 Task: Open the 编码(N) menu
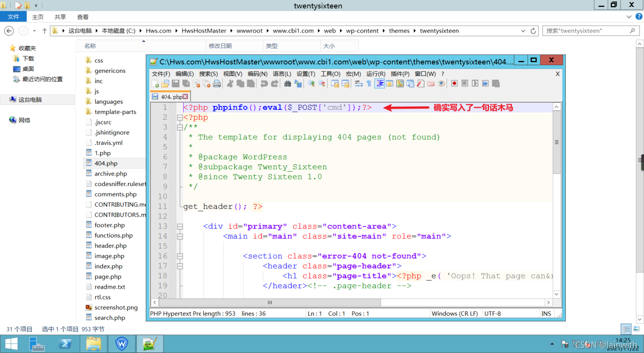point(257,74)
